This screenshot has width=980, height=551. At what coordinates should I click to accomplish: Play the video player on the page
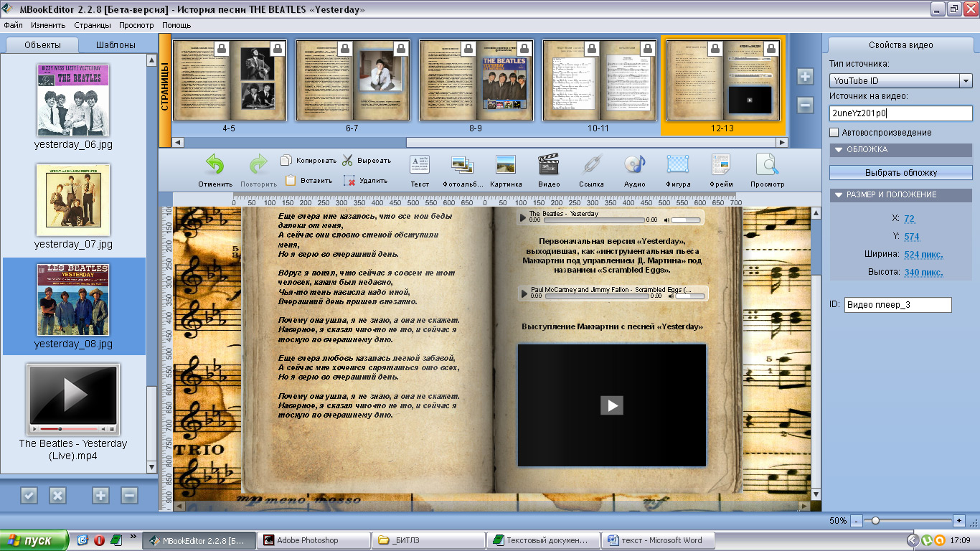click(x=611, y=405)
